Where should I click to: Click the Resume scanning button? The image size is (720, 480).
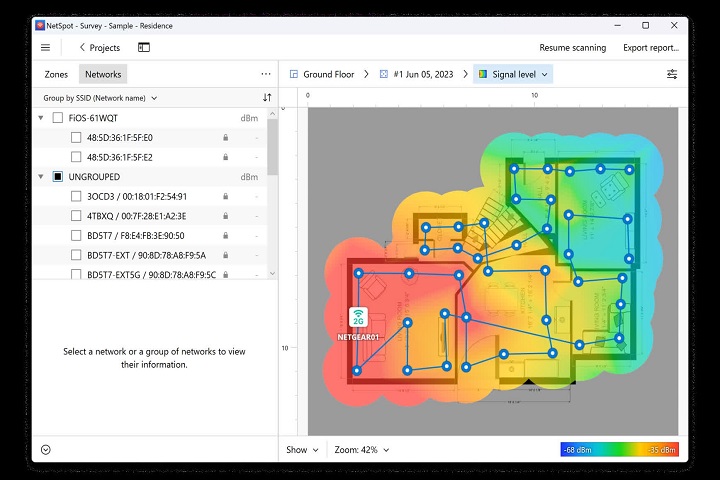572,47
